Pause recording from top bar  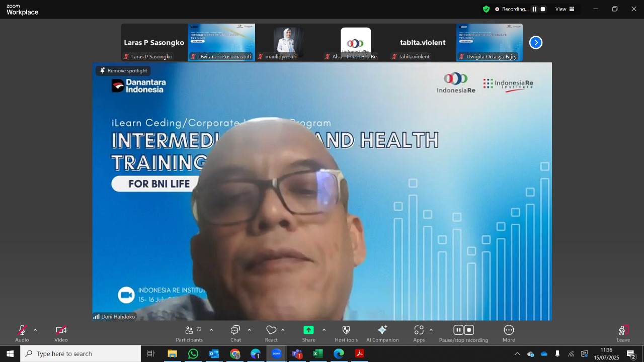click(x=534, y=9)
